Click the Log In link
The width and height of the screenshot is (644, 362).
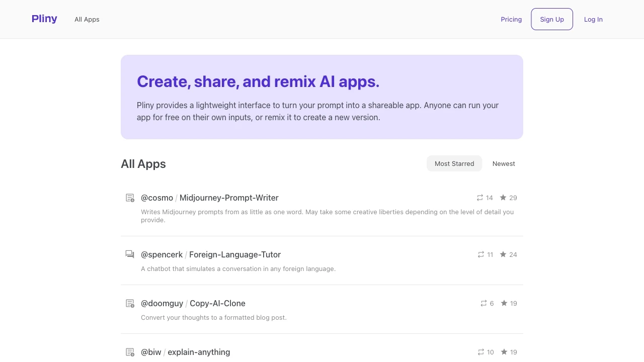(x=593, y=19)
